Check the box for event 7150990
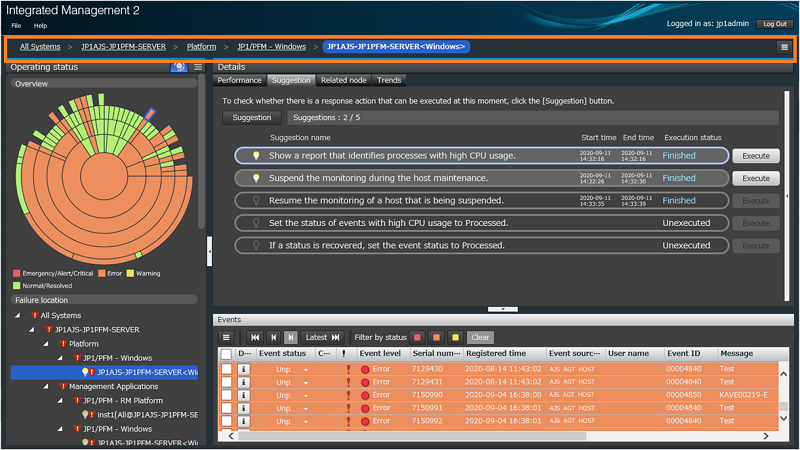Screen dimensions: 800x450 click(x=227, y=395)
